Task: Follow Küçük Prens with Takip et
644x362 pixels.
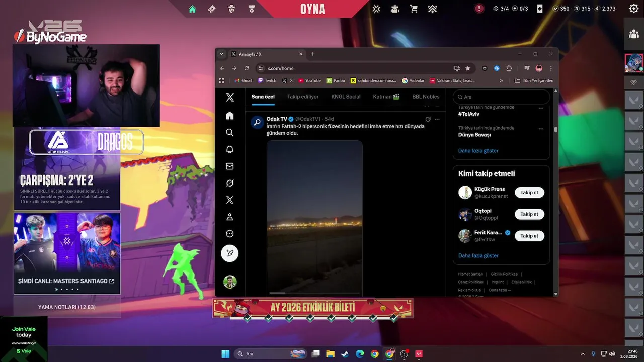Action: coord(529,193)
